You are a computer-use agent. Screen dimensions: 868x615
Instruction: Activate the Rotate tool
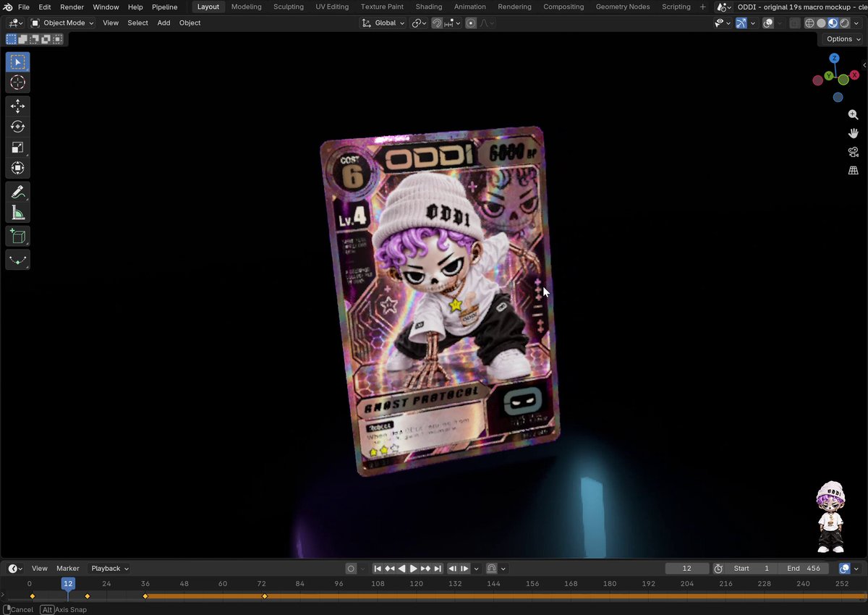point(18,127)
